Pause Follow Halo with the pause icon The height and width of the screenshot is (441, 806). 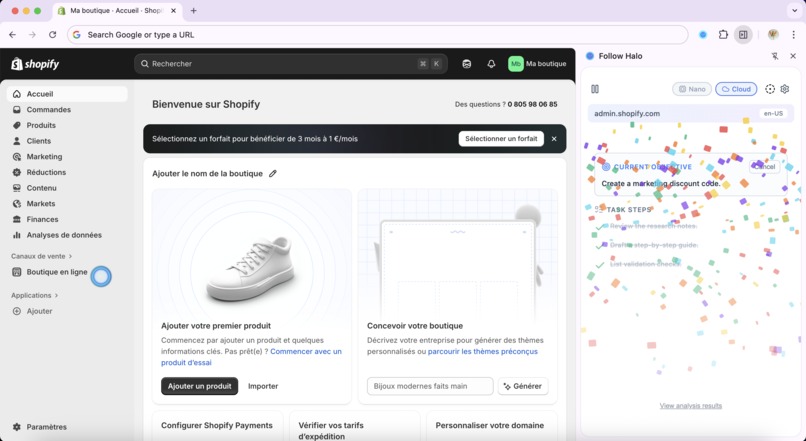(x=595, y=89)
